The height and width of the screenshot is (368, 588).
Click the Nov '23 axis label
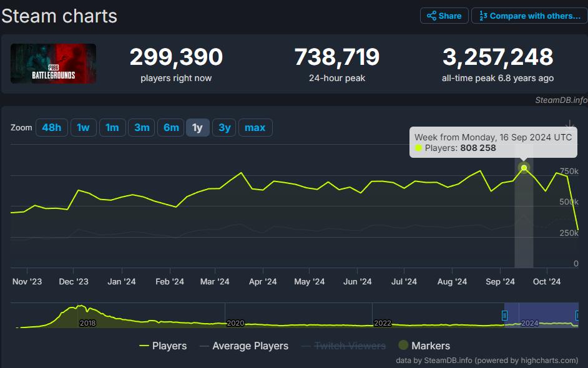coord(27,281)
